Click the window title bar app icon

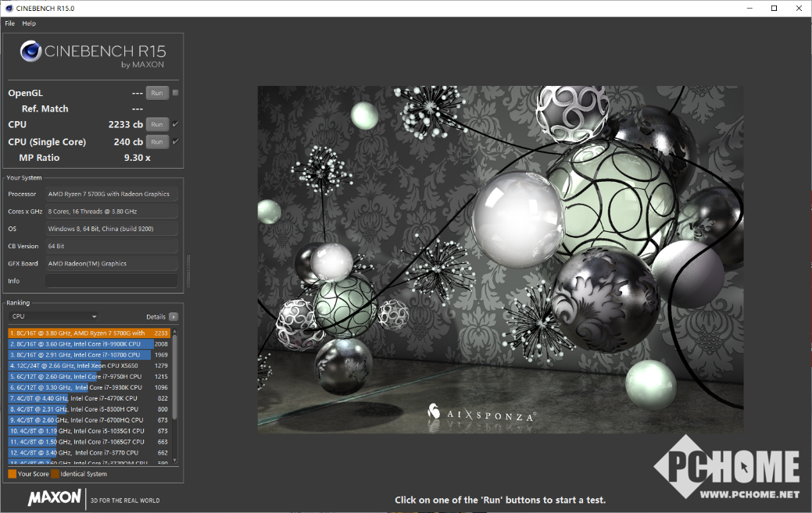pos(9,9)
